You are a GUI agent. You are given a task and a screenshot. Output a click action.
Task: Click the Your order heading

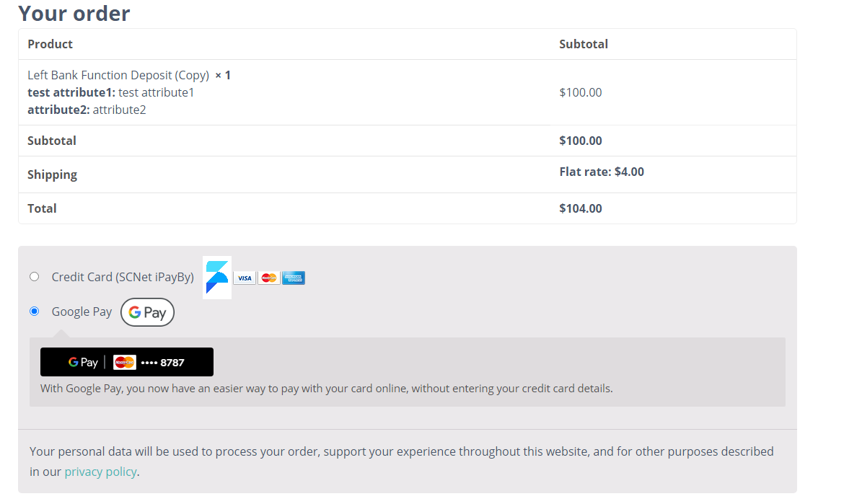tap(74, 13)
